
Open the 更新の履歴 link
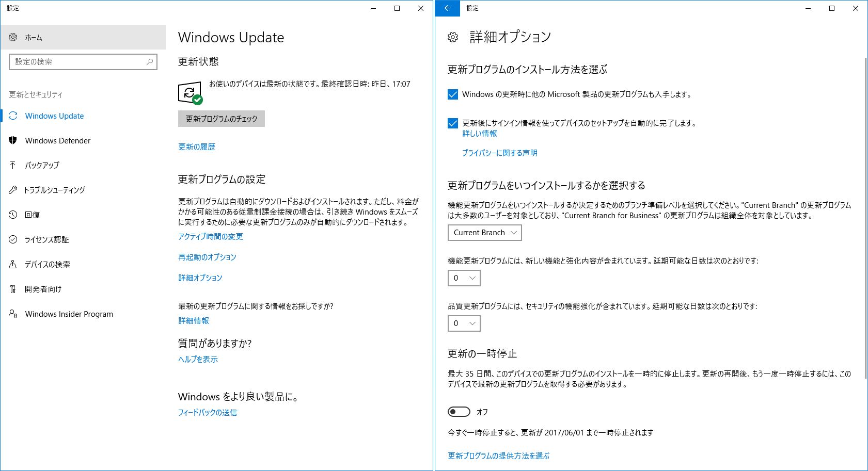[197, 147]
